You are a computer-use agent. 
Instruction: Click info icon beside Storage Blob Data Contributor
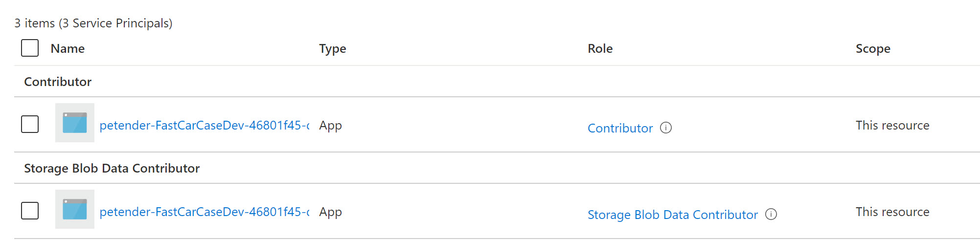pyautogui.click(x=771, y=215)
